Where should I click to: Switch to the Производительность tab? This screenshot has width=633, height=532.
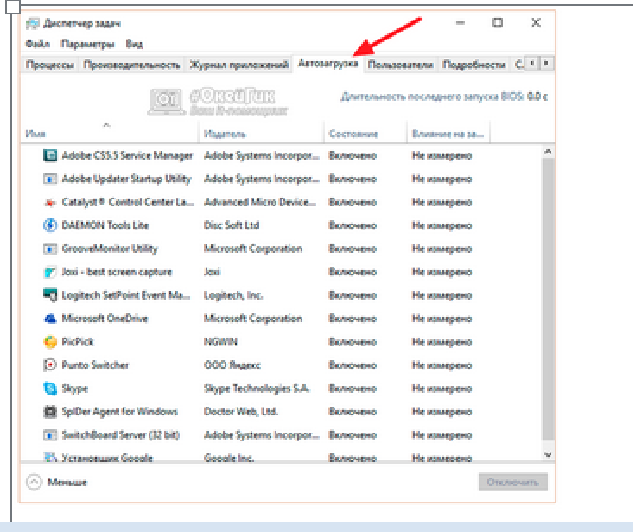pyautogui.click(x=132, y=65)
